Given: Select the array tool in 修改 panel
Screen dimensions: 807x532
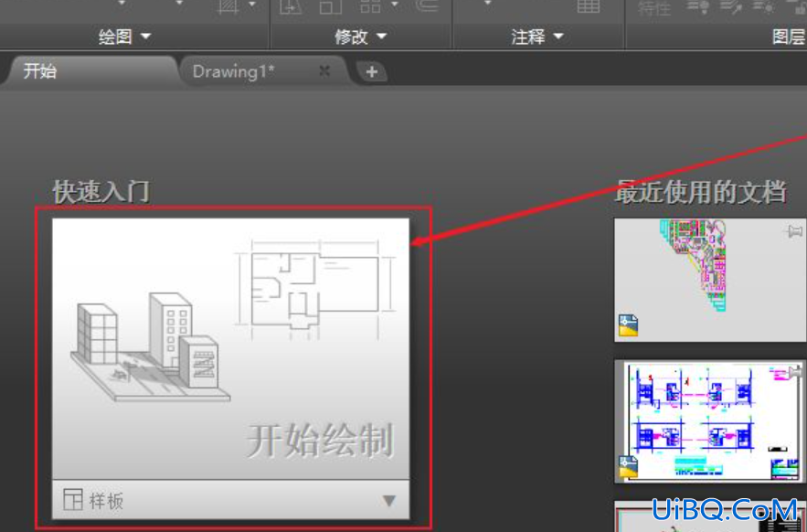Looking at the screenshot, I should pyautogui.click(x=370, y=6).
